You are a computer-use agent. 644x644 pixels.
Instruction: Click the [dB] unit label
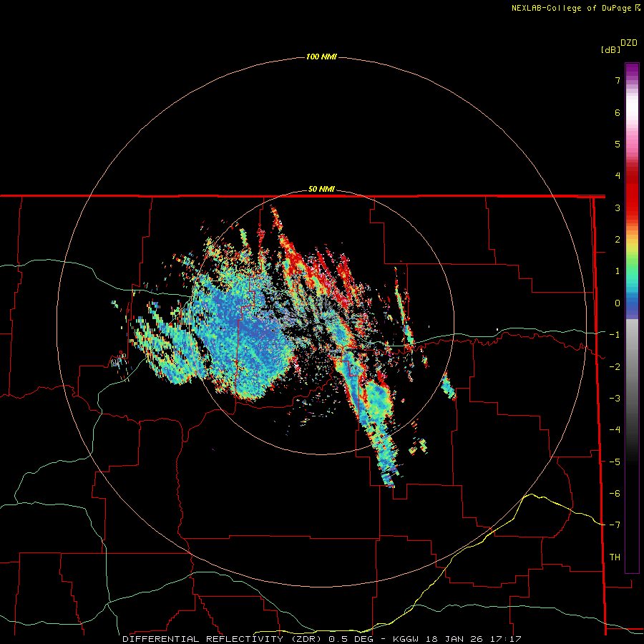tap(610, 49)
